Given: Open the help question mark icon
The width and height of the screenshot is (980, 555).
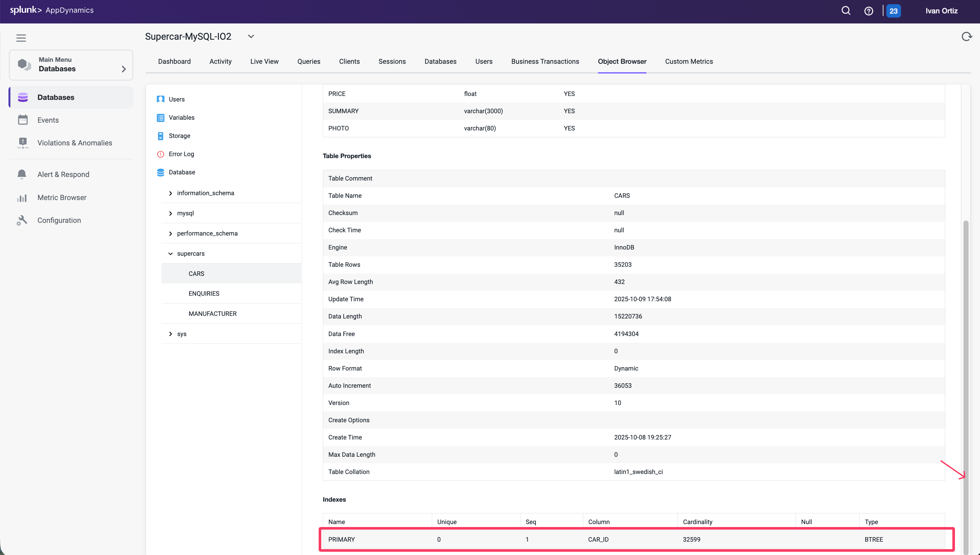Looking at the screenshot, I should pos(868,11).
